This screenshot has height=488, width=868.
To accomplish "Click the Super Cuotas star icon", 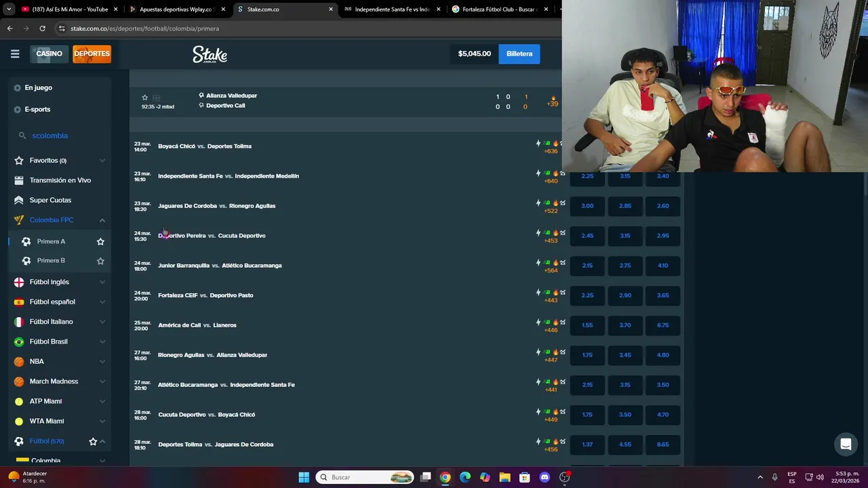I will point(19,200).
